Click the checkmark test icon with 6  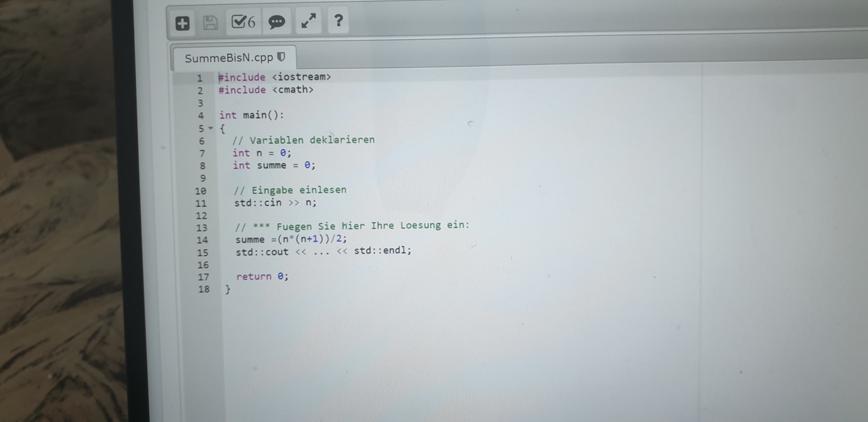click(244, 23)
